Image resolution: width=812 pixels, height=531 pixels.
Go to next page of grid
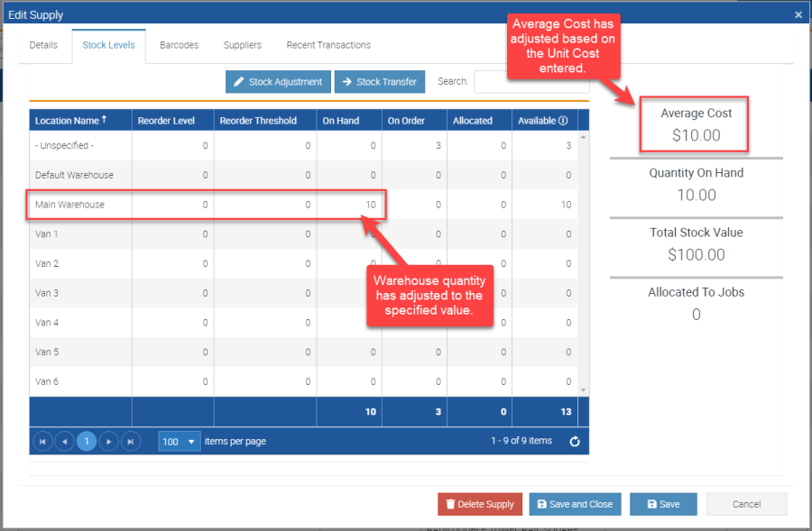(x=108, y=442)
